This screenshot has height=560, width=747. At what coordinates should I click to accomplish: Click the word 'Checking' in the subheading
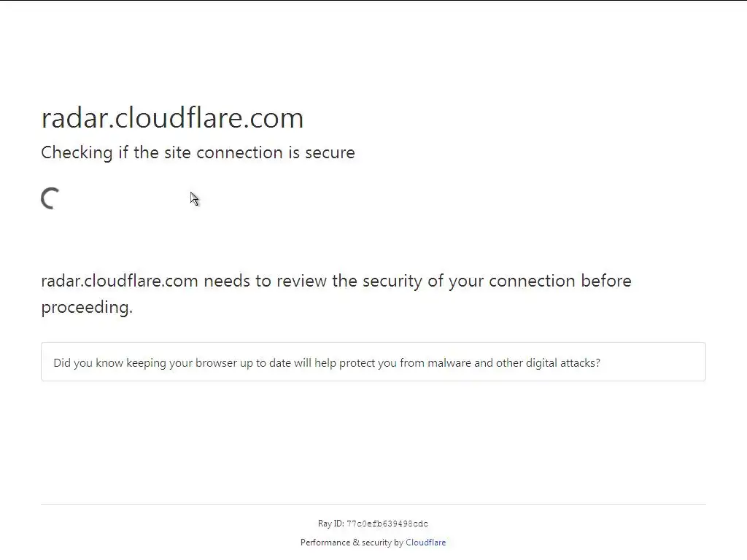click(77, 152)
